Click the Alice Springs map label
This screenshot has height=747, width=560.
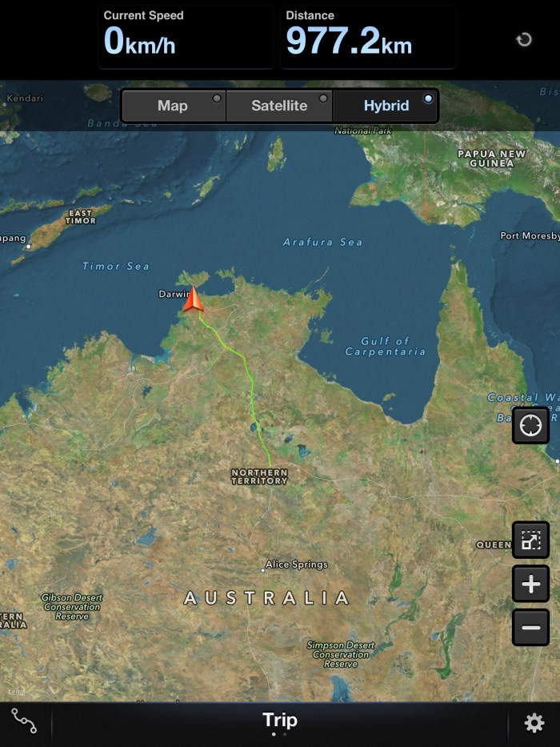297,564
